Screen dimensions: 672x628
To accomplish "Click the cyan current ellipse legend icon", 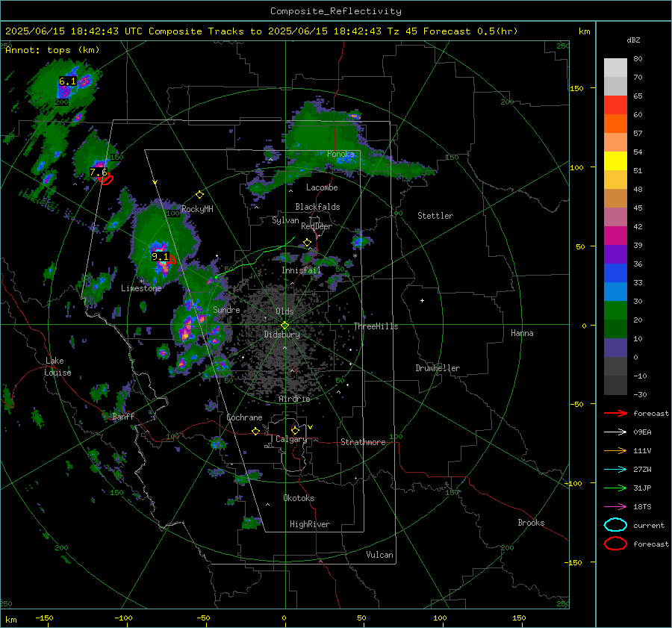I will pos(615,525).
